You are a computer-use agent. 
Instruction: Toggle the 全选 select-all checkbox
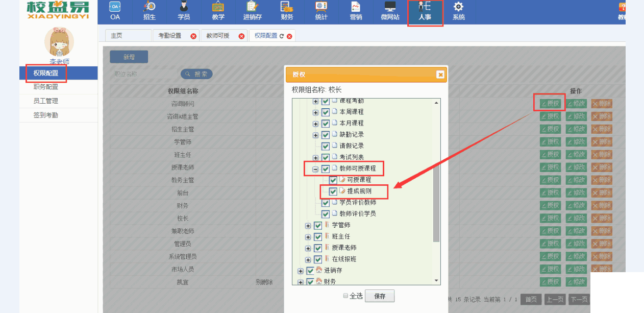click(346, 296)
